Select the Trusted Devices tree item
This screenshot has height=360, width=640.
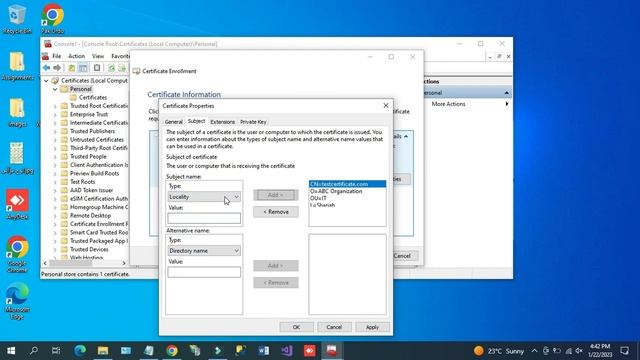[x=89, y=249]
